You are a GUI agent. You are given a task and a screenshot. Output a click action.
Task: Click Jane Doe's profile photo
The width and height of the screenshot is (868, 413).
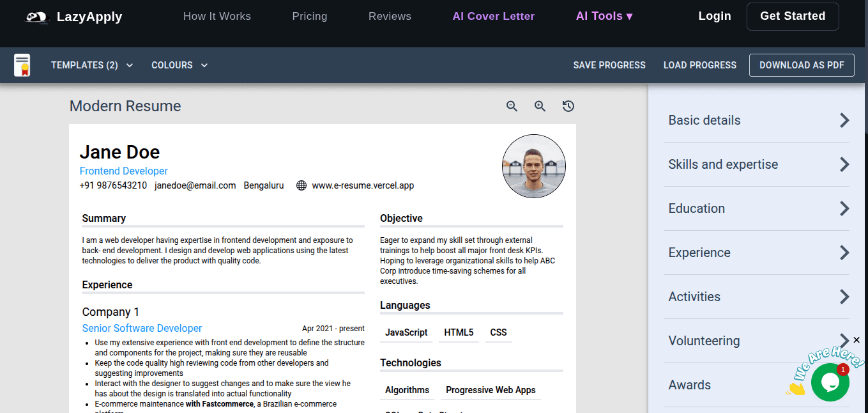pos(534,166)
